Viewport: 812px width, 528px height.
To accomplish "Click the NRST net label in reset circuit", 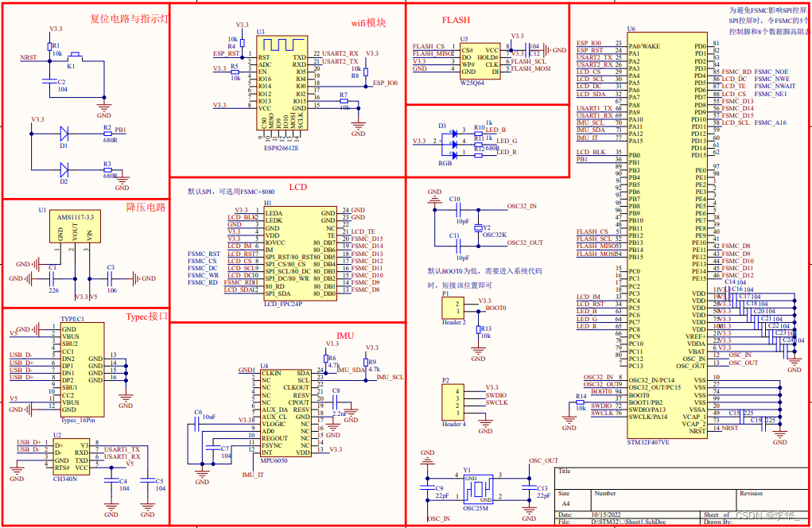I will click(29, 57).
